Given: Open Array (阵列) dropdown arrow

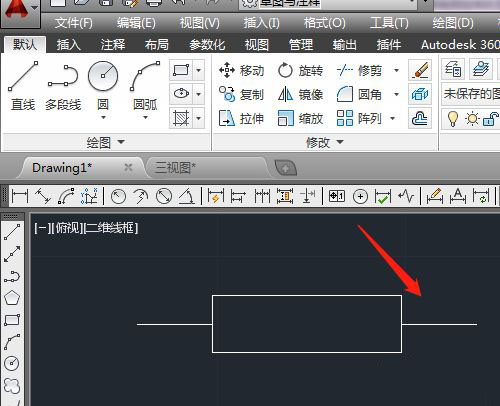Looking at the screenshot, I should pyautogui.click(x=392, y=118).
